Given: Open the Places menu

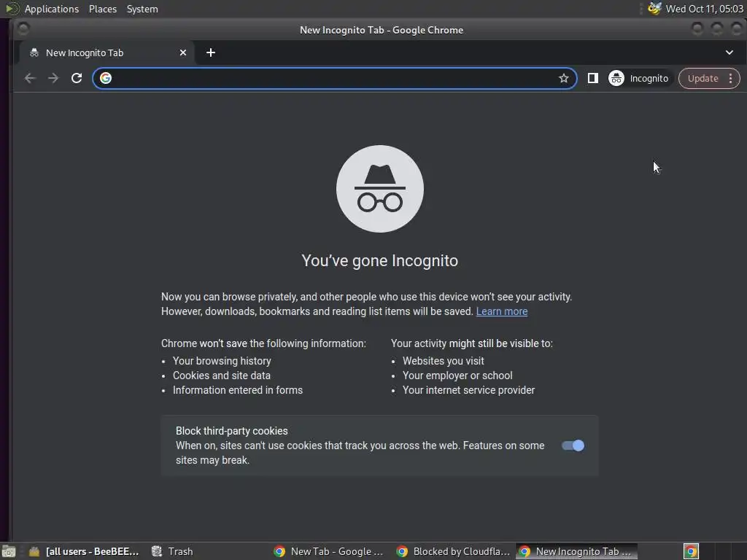Looking at the screenshot, I should (103, 9).
